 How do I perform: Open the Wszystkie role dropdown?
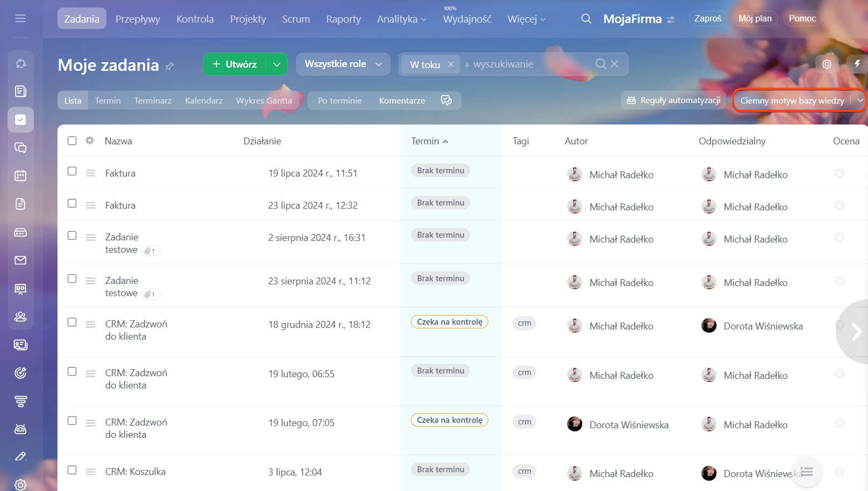coord(343,64)
